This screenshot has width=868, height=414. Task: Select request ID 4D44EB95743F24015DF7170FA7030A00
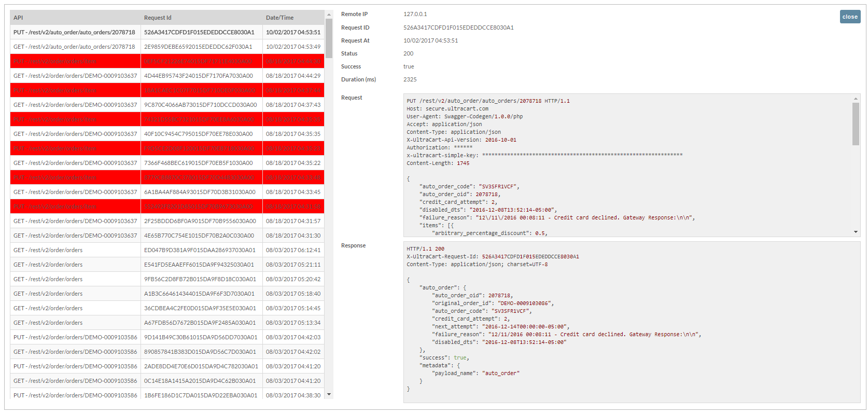[x=167, y=76]
